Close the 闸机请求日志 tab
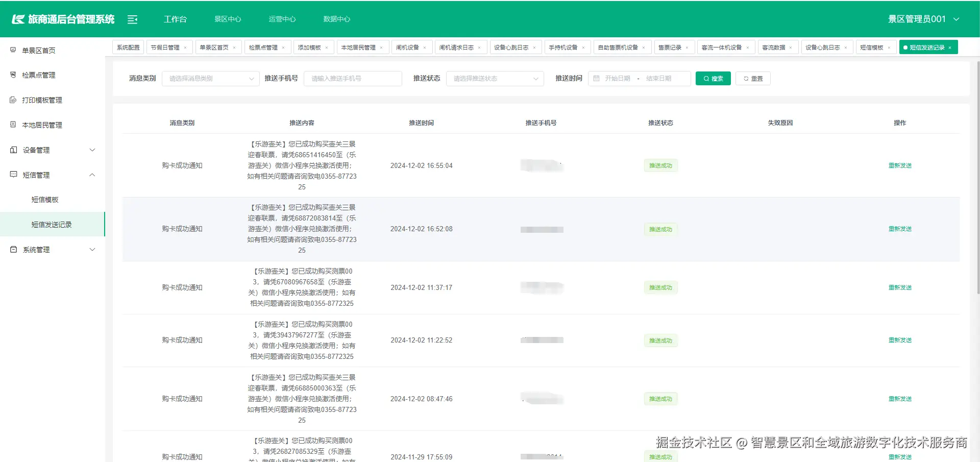This screenshot has height=462, width=980. click(479, 47)
